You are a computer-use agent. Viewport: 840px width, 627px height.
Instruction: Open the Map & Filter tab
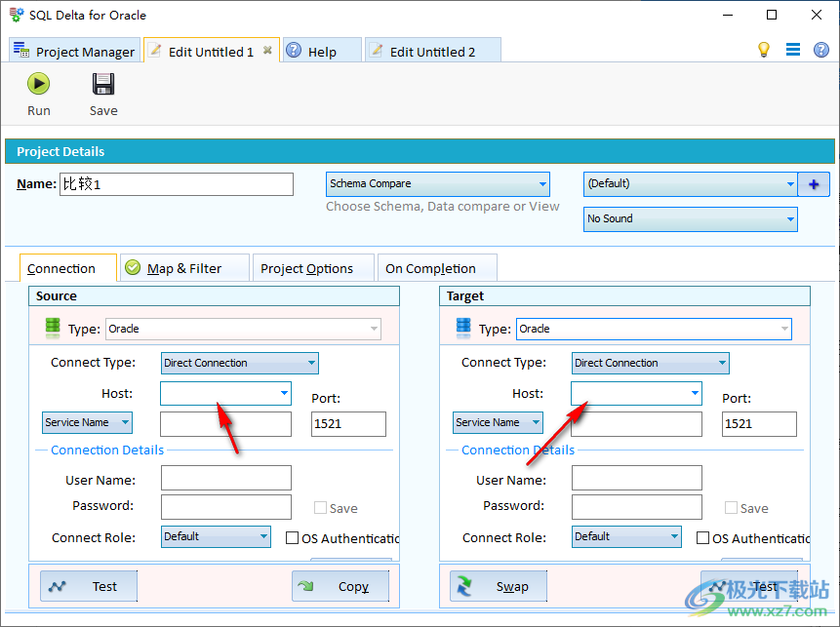[x=184, y=268]
